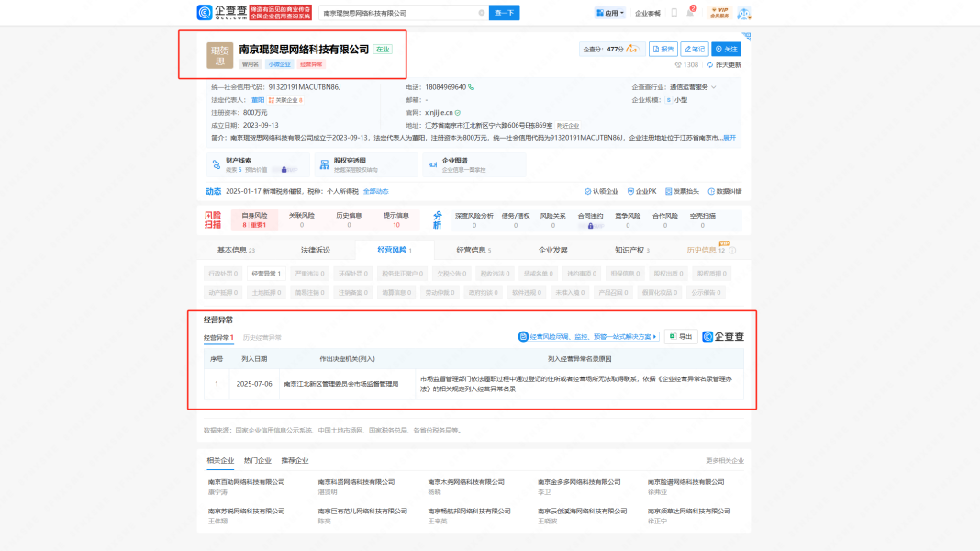Click the VIP 会员服务 badge
Image resolution: width=980 pixels, height=551 pixels.
tap(720, 13)
